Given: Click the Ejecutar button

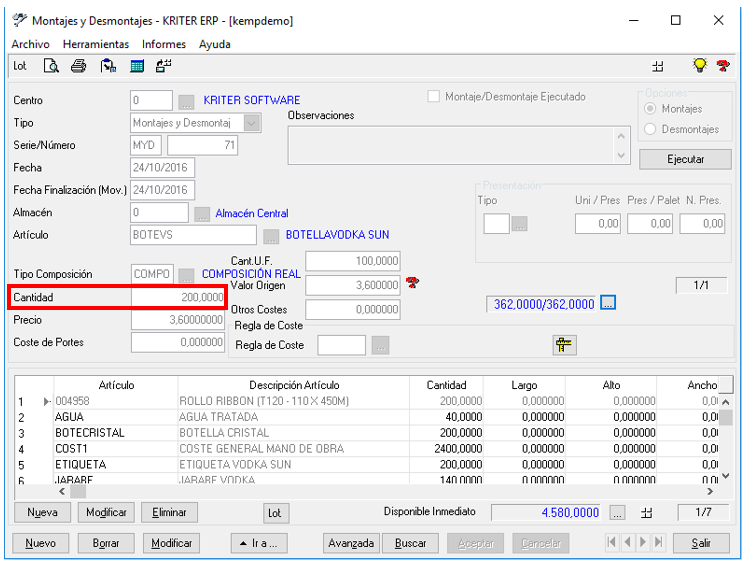Looking at the screenshot, I should point(685,159).
